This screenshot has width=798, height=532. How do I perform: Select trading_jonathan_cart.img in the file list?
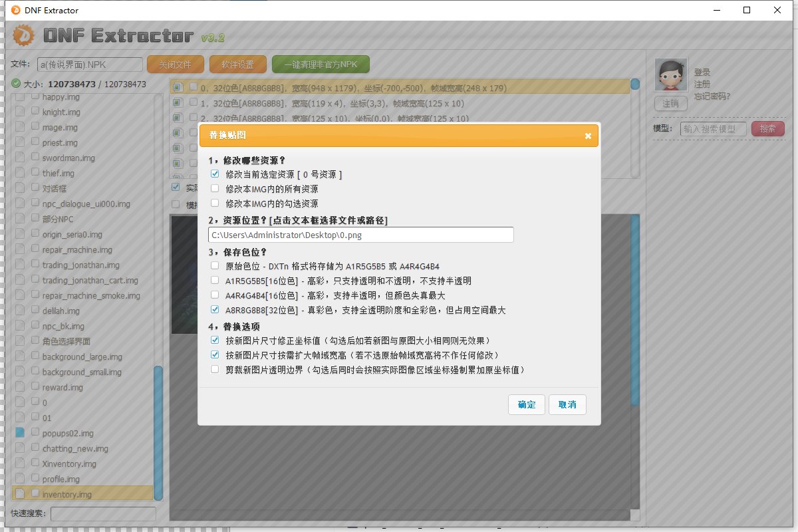coord(82,280)
